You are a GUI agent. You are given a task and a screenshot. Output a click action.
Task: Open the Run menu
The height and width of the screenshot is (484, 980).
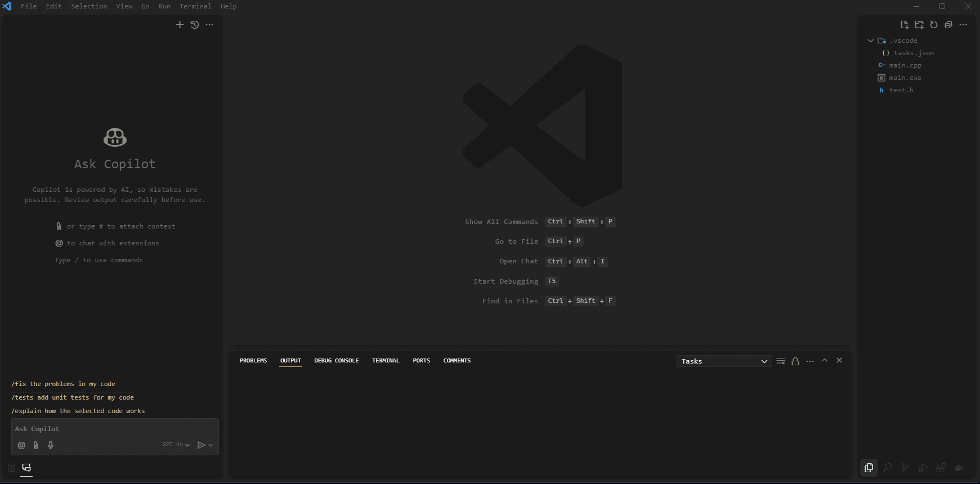coord(164,6)
